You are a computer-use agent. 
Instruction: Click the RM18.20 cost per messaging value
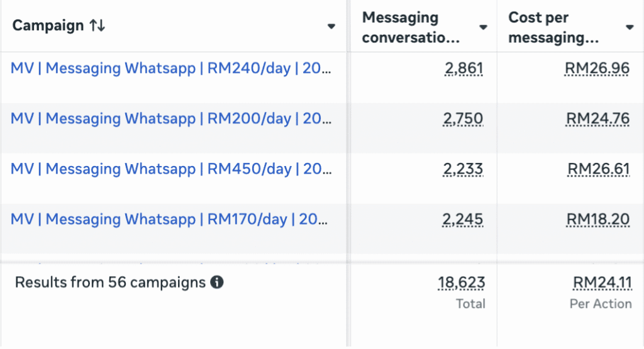(x=598, y=219)
